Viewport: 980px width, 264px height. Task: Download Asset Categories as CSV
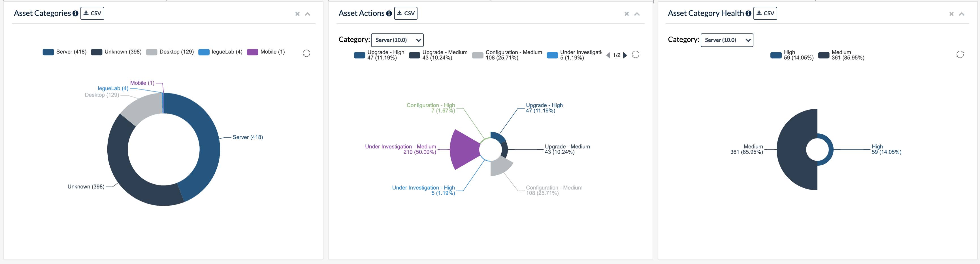point(92,13)
